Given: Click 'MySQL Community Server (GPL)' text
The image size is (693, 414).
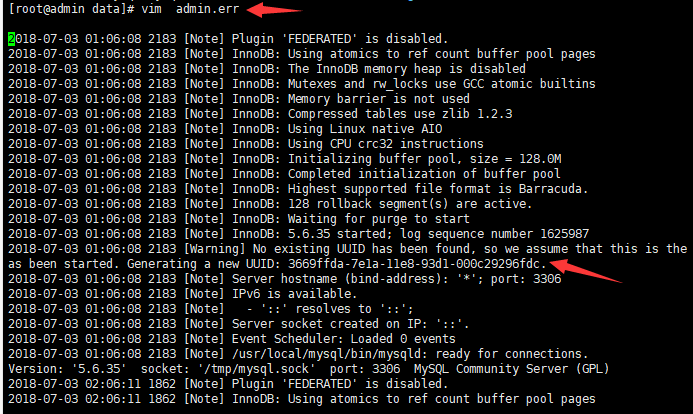Looking at the screenshot, I should tap(511, 369).
